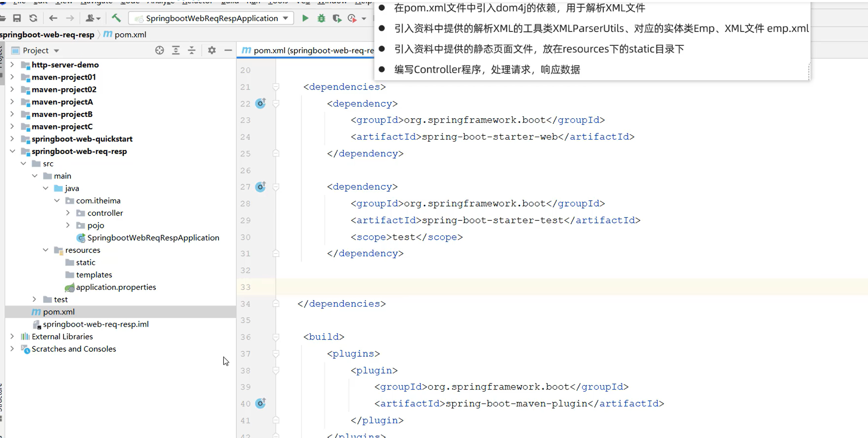Fold the dependency block at line 22 marker
This screenshot has height=438, width=868.
tap(276, 103)
